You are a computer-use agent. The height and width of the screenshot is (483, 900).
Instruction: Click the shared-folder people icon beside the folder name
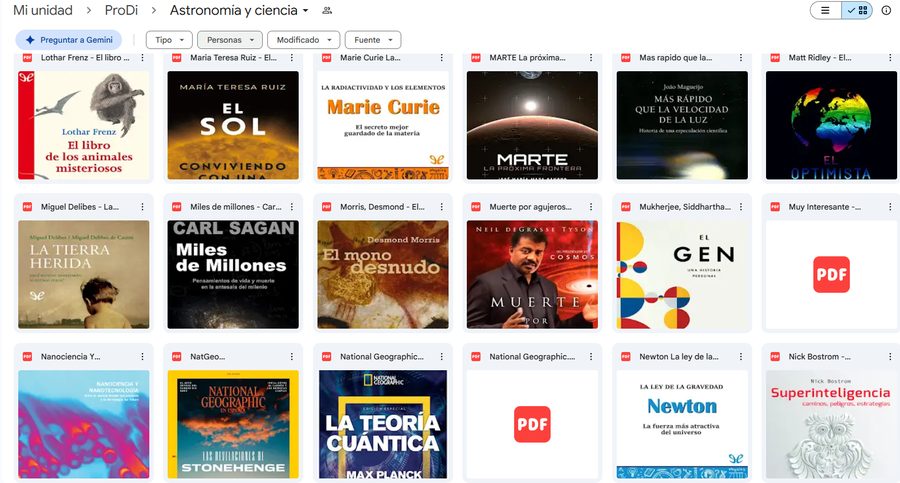pos(327,10)
